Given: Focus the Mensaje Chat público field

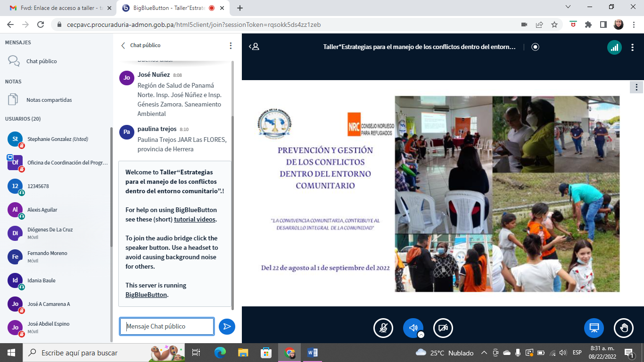Looking at the screenshot, I should (x=166, y=326).
